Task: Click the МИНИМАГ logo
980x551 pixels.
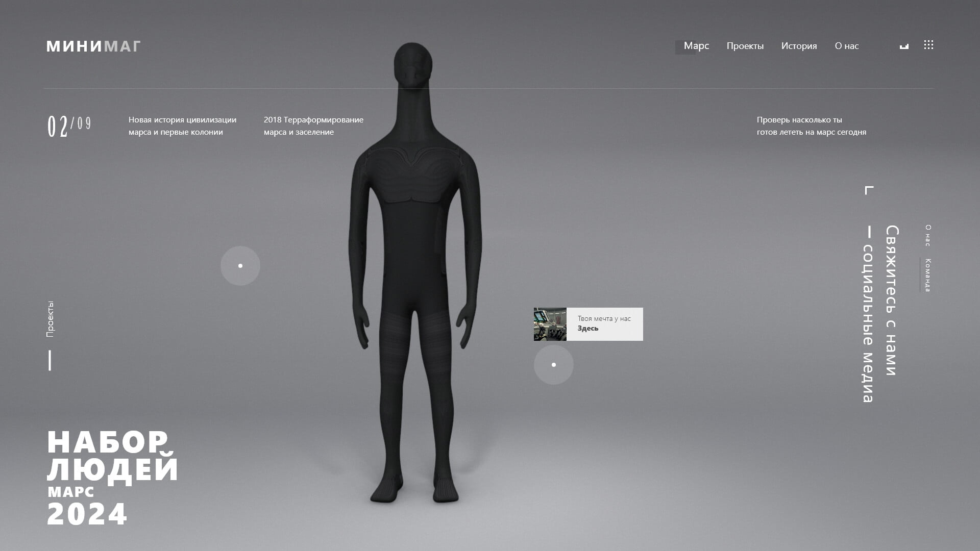Action: click(93, 46)
